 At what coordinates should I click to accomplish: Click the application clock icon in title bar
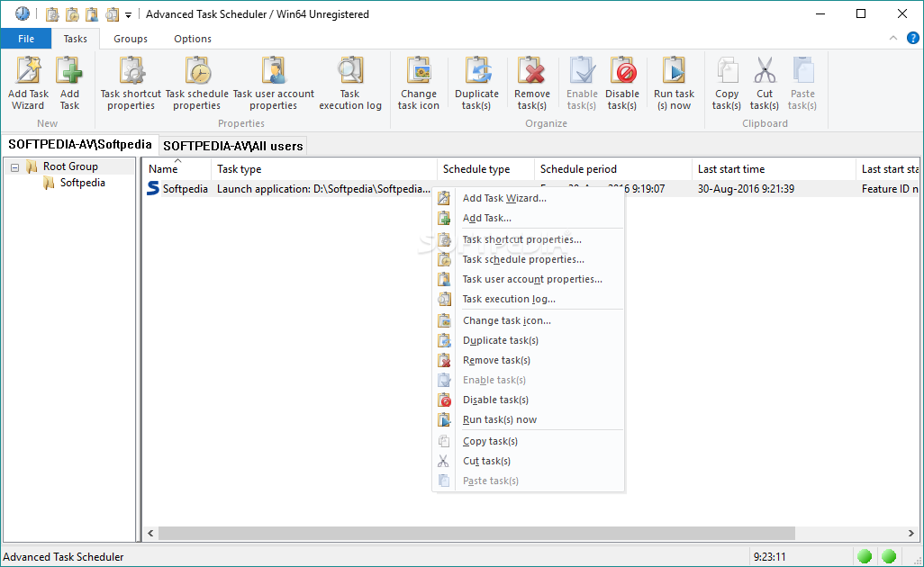click(x=23, y=13)
